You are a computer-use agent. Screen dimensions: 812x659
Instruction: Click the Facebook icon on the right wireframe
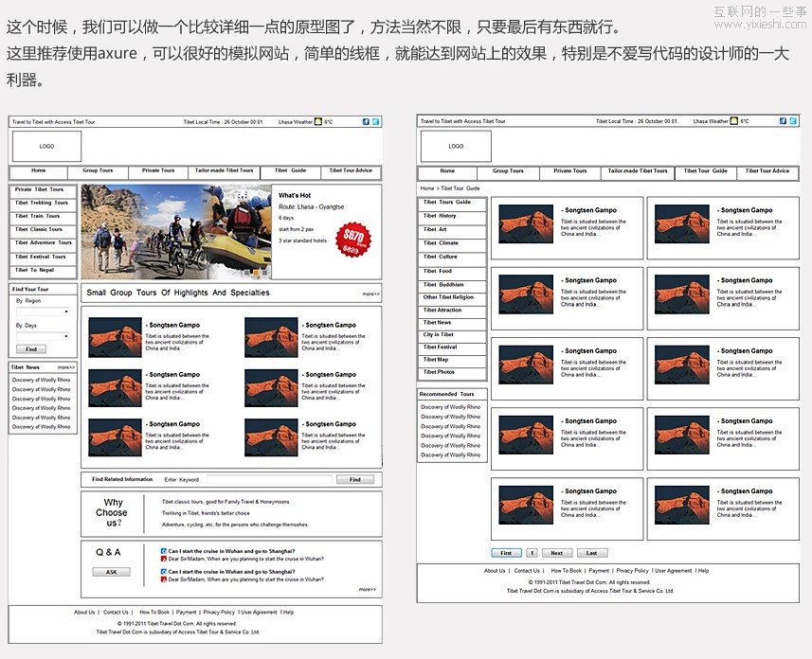[783, 121]
